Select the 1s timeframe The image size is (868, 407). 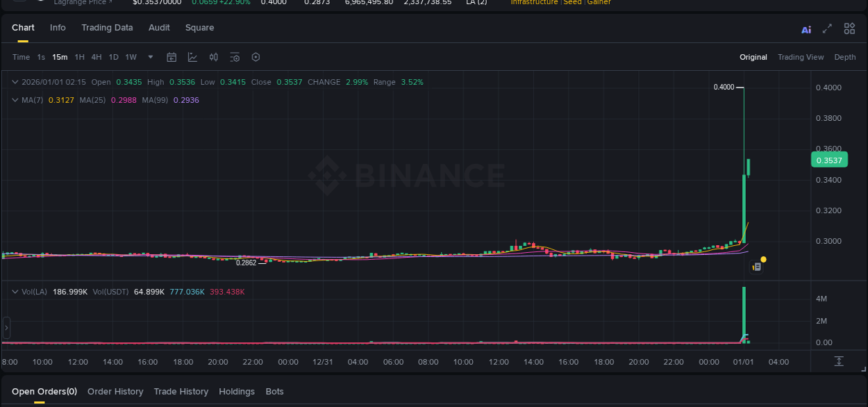pyautogui.click(x=40, y=57)
